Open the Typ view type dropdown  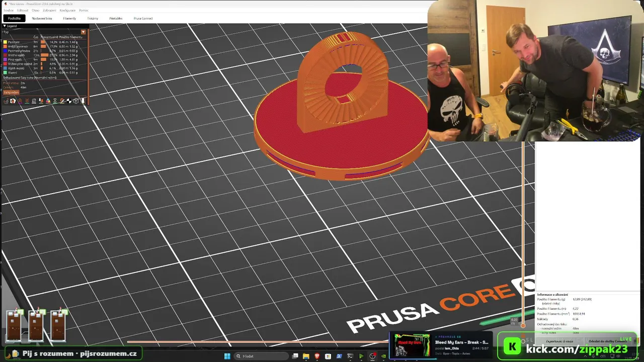84,32
